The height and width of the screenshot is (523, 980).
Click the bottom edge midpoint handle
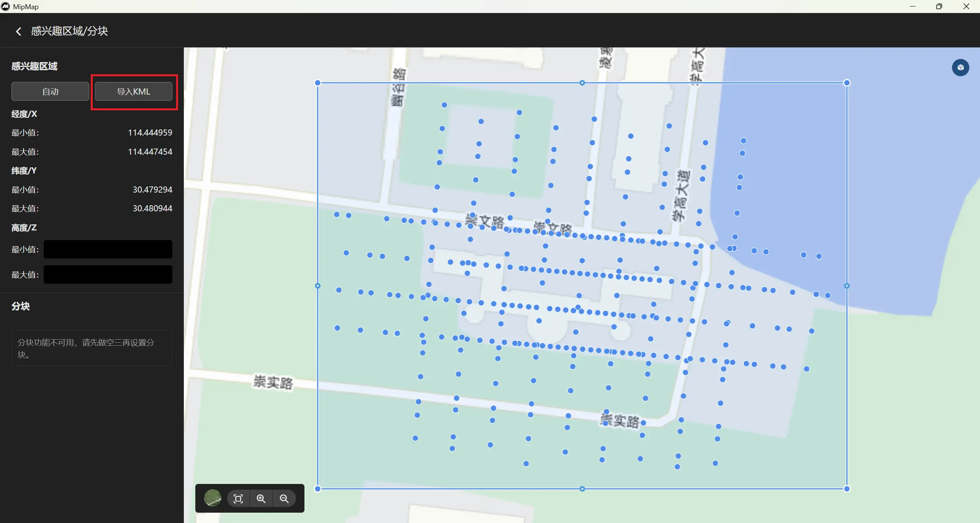point(582,489)
